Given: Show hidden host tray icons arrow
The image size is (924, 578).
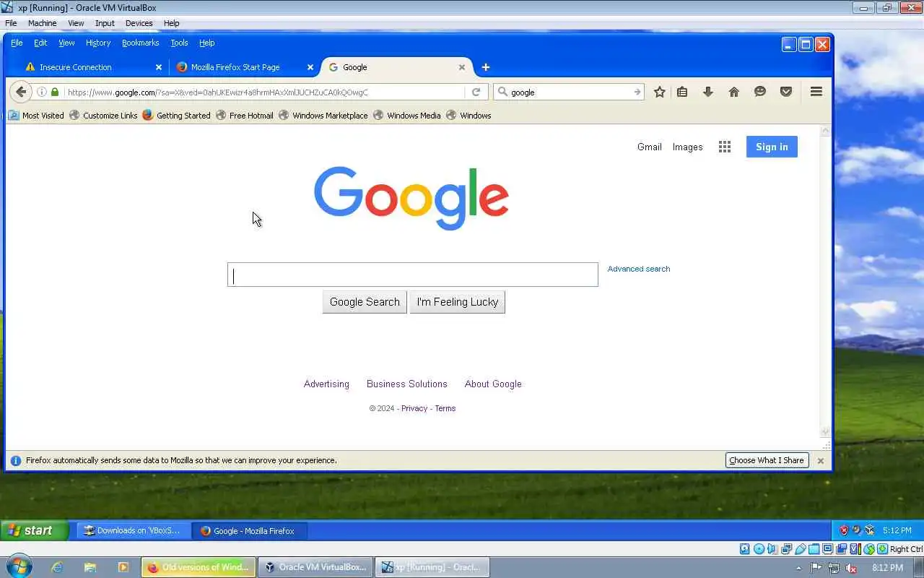Looking at the screenshot, I should tap(799, 568).
